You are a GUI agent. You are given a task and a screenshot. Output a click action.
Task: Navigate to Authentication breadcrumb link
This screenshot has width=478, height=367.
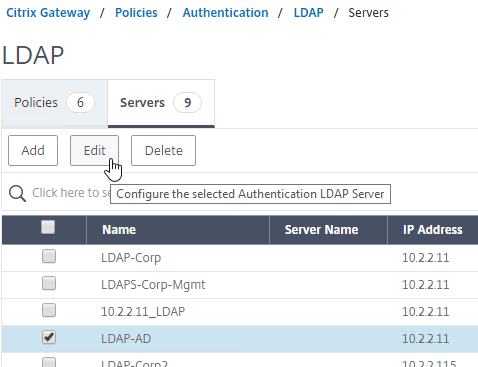tap(225, 13)
